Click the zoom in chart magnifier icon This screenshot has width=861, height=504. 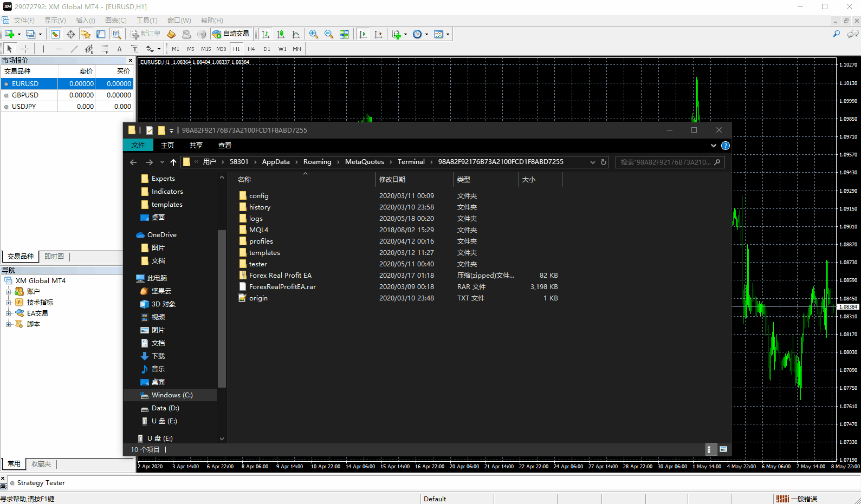[x=314, y=34]
